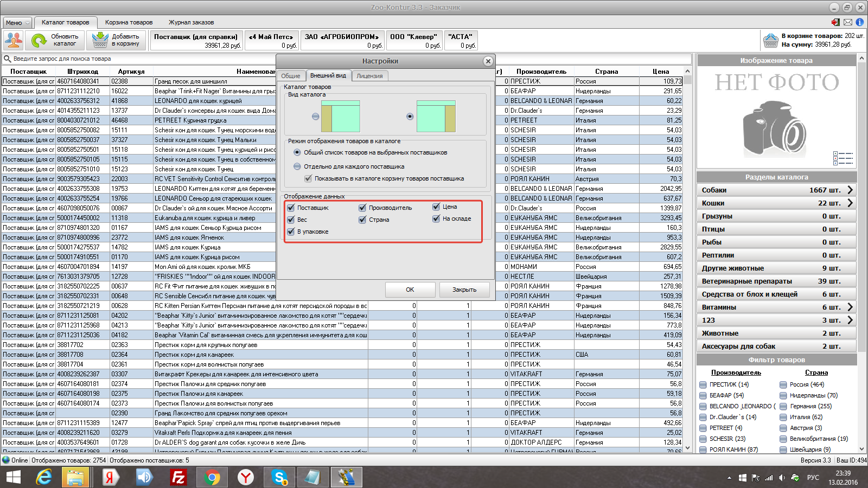Image resolution: width=868 pixels, height=488 pixels.
Task: Uncheck the Производитель checkbox
Action: coord(362,208)
